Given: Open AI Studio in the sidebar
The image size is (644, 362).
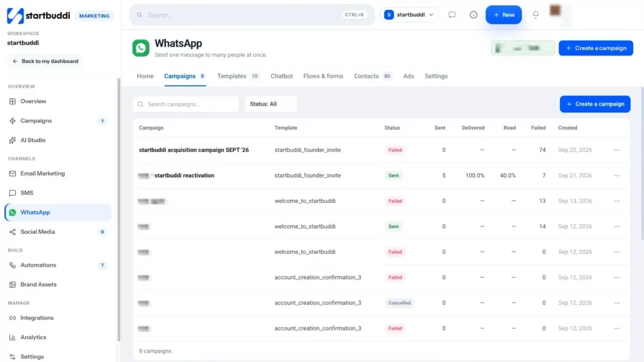Looking at the screenshot, I should (58, 140).
